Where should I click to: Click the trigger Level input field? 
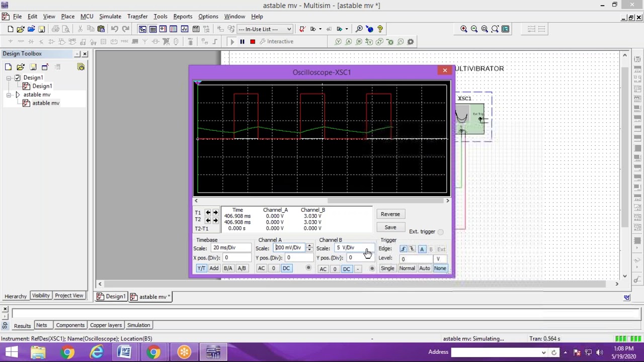click(416, 259)
